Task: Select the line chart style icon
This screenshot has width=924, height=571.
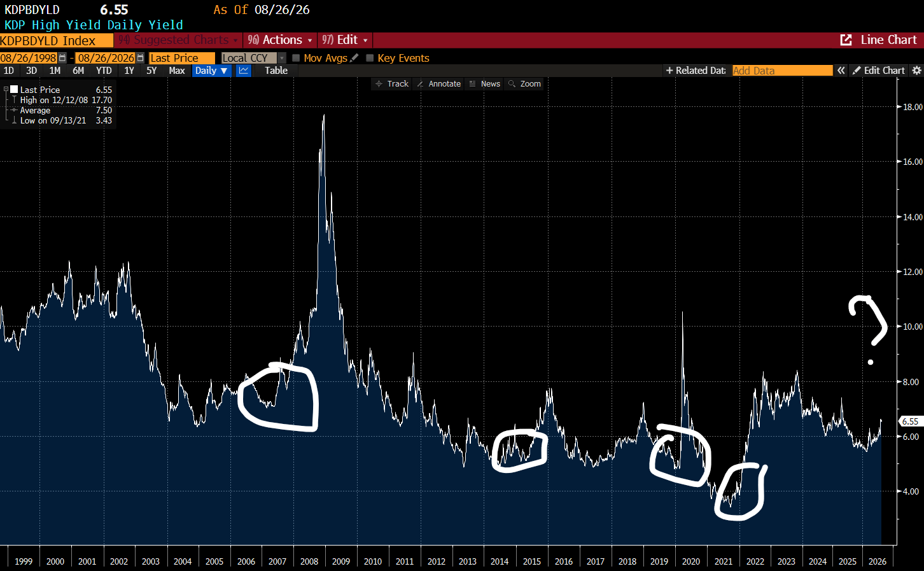Action: 244,71
